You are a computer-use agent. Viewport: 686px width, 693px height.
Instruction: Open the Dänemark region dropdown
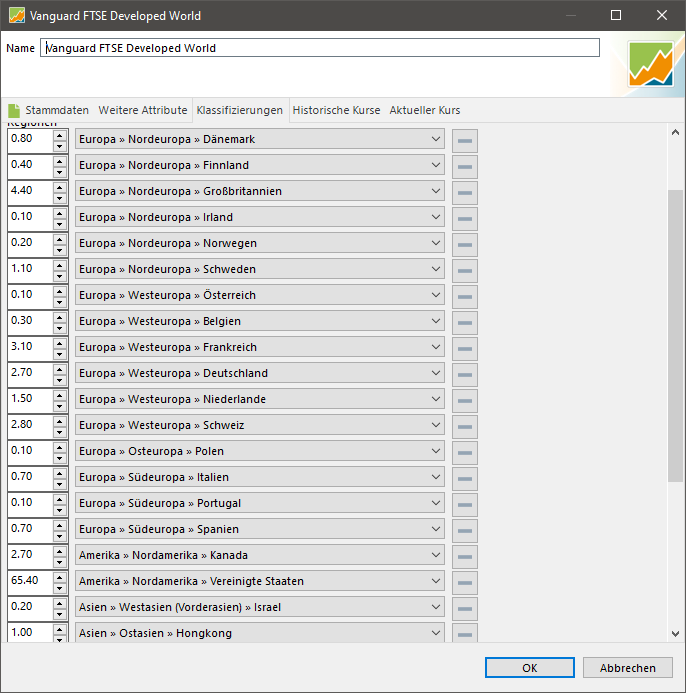(x=259, y=139)
